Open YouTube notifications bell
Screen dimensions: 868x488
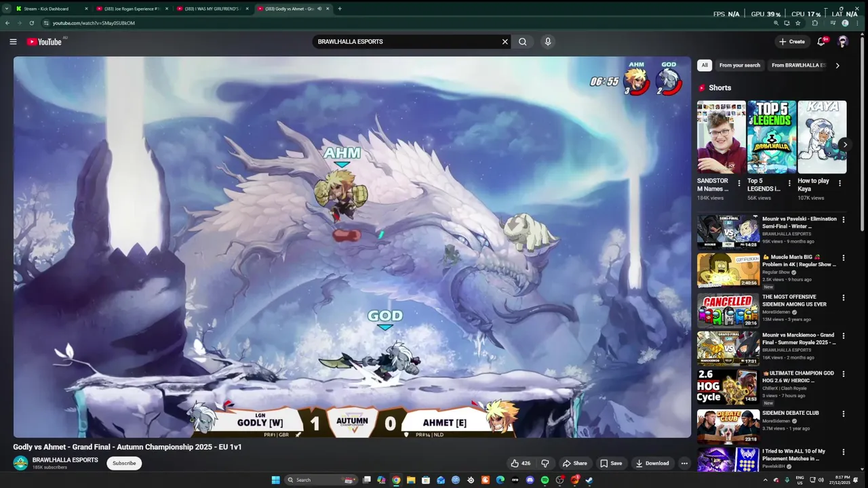[821, 42]
